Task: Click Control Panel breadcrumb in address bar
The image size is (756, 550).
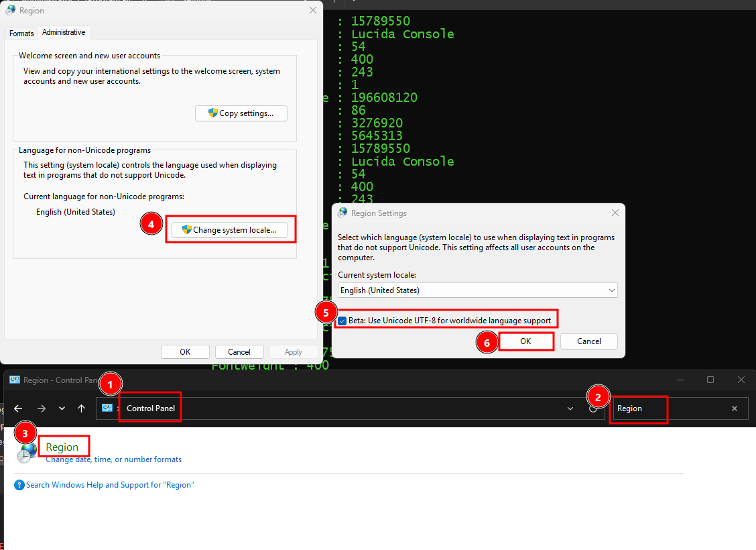Action: (151, 408)
